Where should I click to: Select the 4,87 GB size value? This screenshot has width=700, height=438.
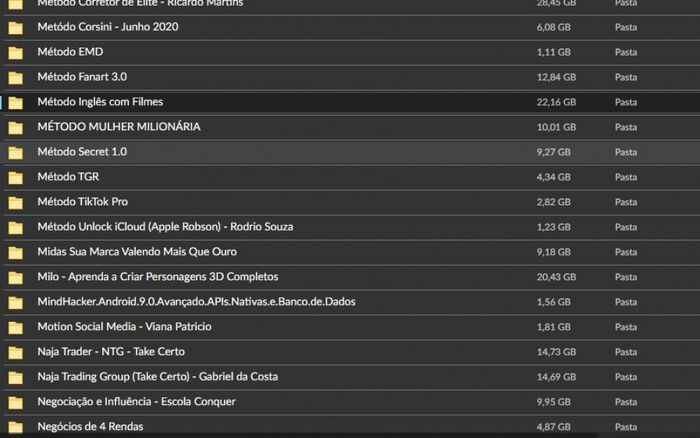554,427
